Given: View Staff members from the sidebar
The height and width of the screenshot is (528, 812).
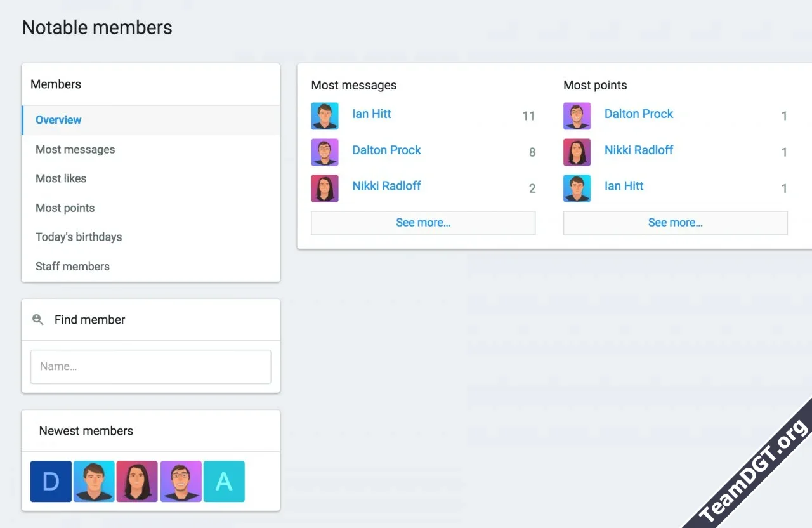Looking at the screenshot, I should click(72, 267).
